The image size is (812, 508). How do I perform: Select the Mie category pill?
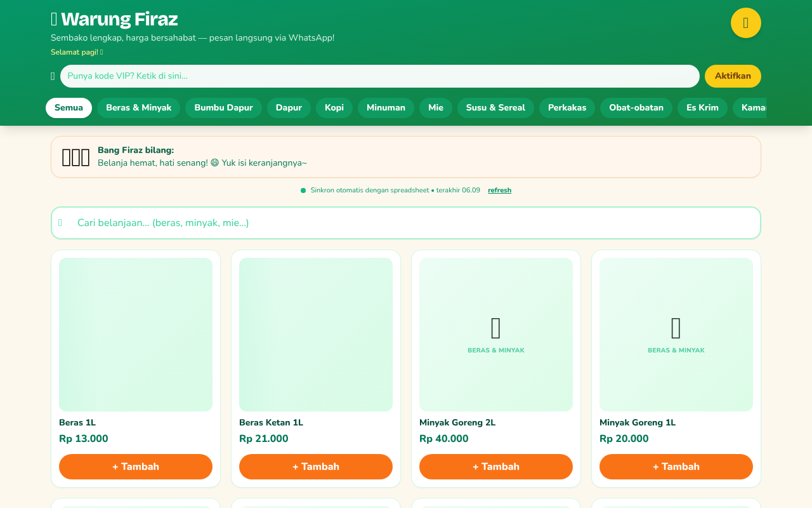point(436,108)
